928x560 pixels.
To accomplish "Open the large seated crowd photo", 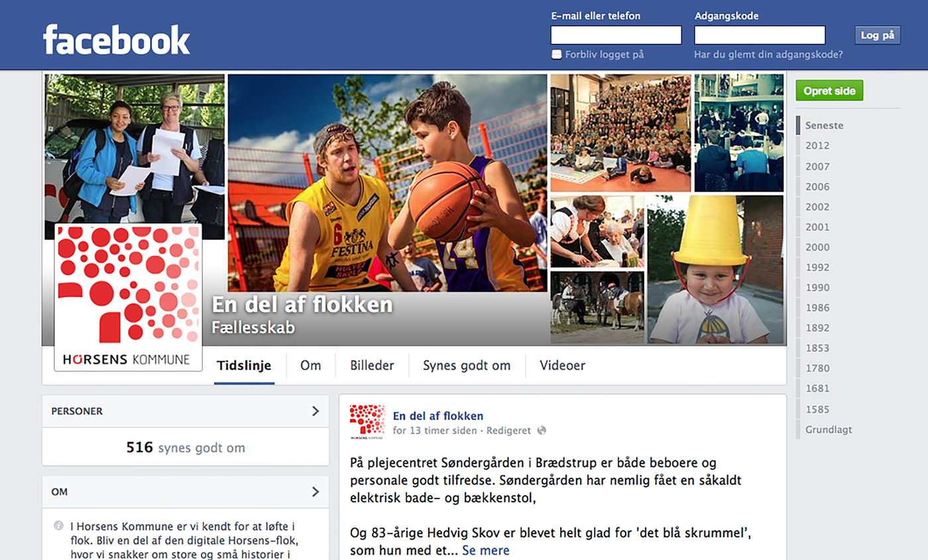I will tap(620, 133).
